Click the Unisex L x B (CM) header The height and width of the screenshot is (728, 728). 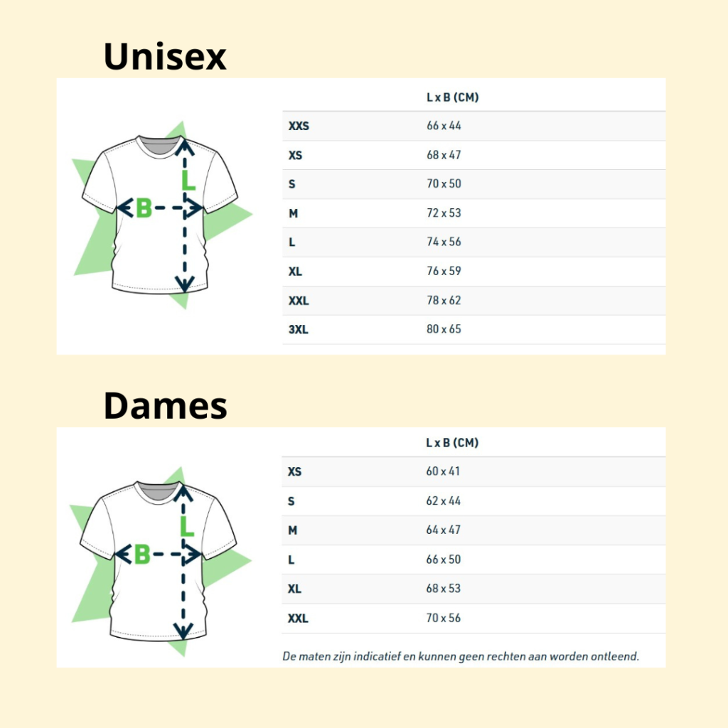click(x=453, y=97)
